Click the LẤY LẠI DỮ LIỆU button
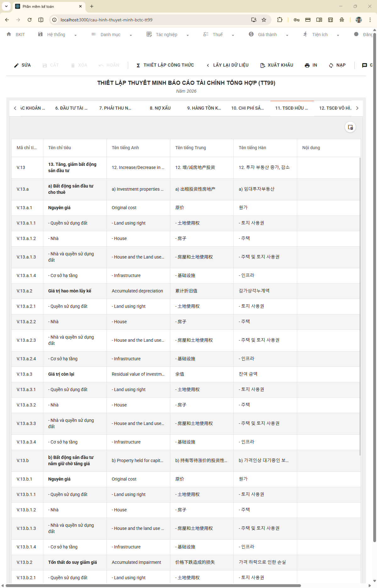Viewport: 377px width, 588px height. (x=228, y=65)
